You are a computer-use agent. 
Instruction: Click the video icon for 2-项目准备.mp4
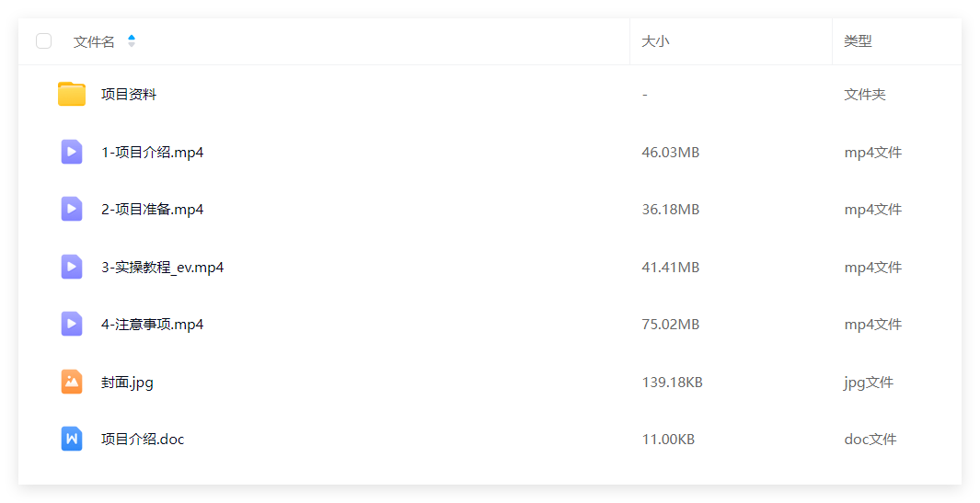tap(71, 210)
